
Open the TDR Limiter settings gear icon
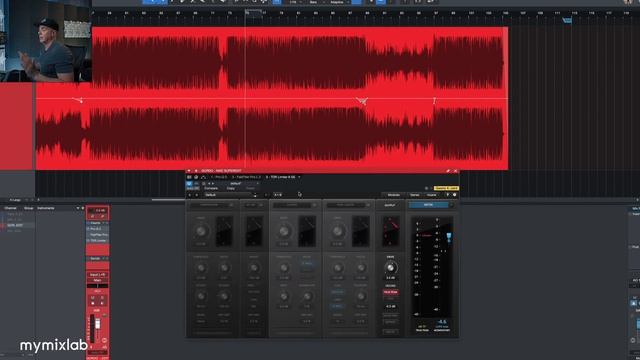tap(454, 195)
